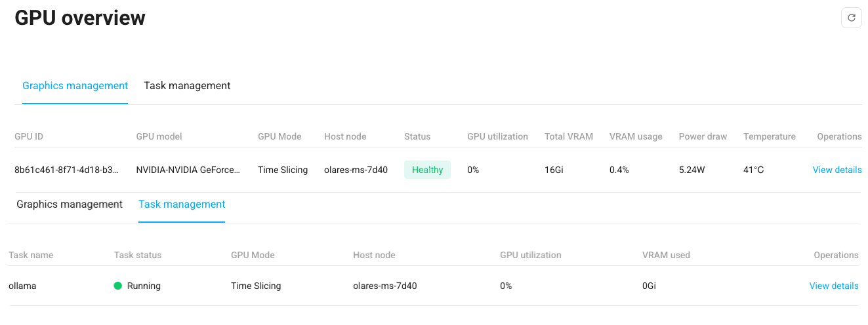Image resolution: width=868 pixels, height=325 pixels.
Task: Select the ollama task name
Action: (22, 286)
